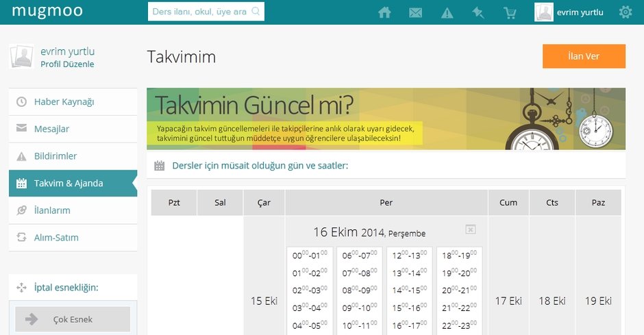Select the Paz day column header
The width and height of the screenshot is (644, 335).
pos(598,202)
